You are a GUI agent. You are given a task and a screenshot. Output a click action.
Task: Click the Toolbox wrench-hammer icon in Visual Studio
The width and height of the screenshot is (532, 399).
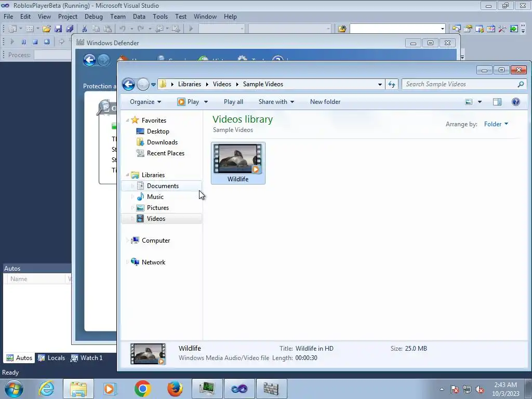[x=502, y=29]
